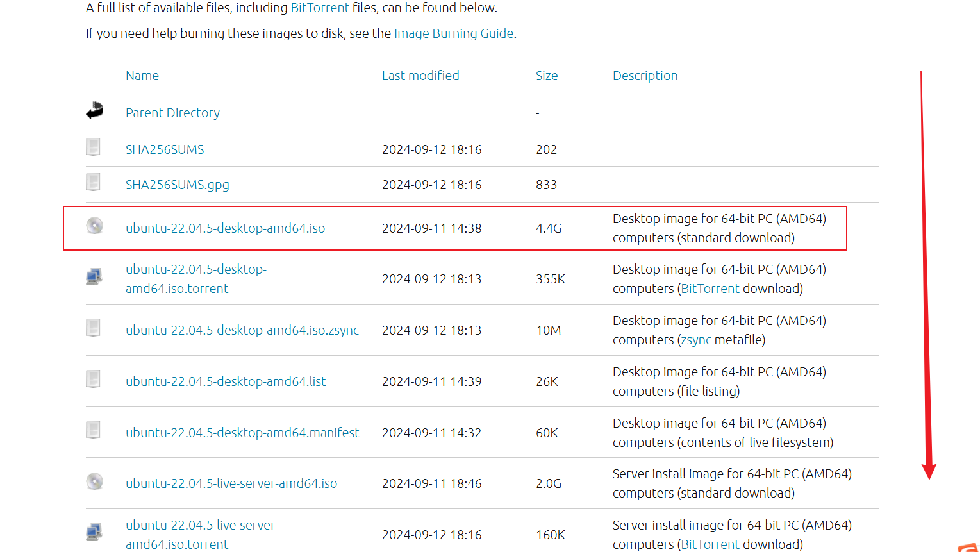Click the 26K size value

[x=547, y=381]
